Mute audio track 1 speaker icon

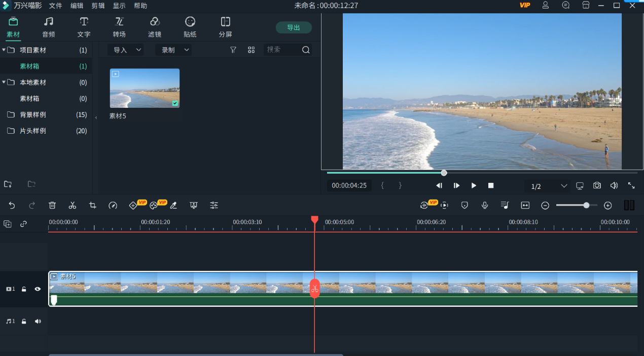coord(38,322)
